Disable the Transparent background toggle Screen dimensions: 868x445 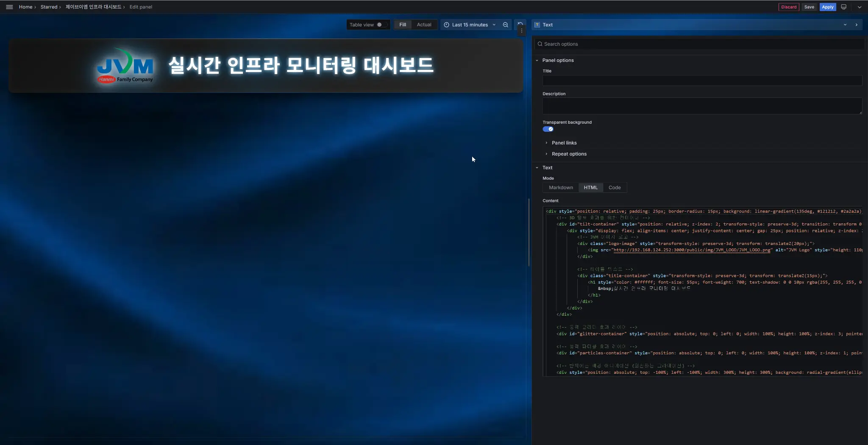pyautogui.click(x=548, y=129)
